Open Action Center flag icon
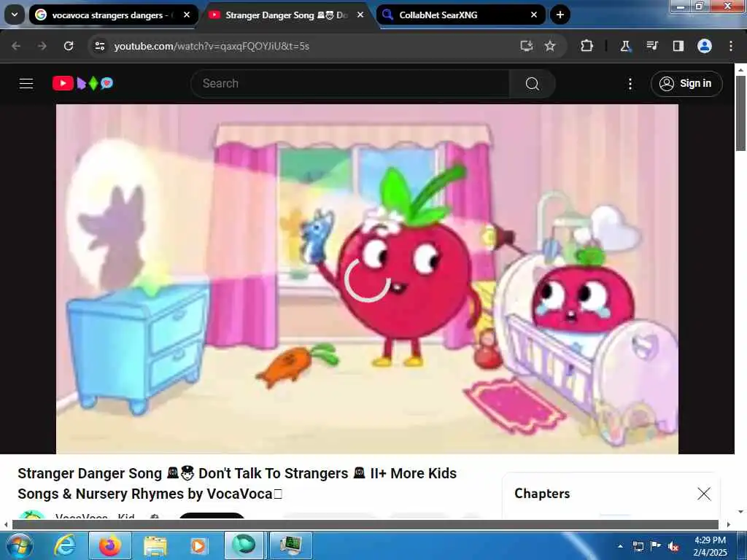747x560 pixels. (656, 546)
